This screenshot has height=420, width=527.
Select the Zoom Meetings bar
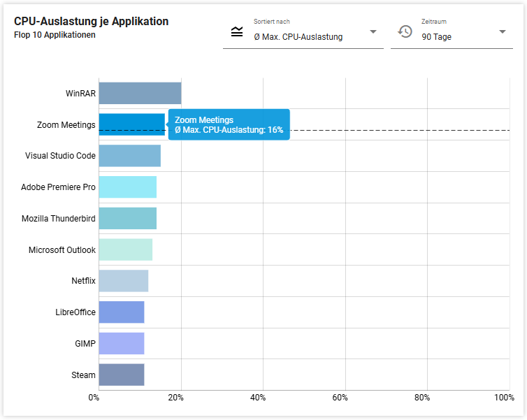click(x=131, y=124)
